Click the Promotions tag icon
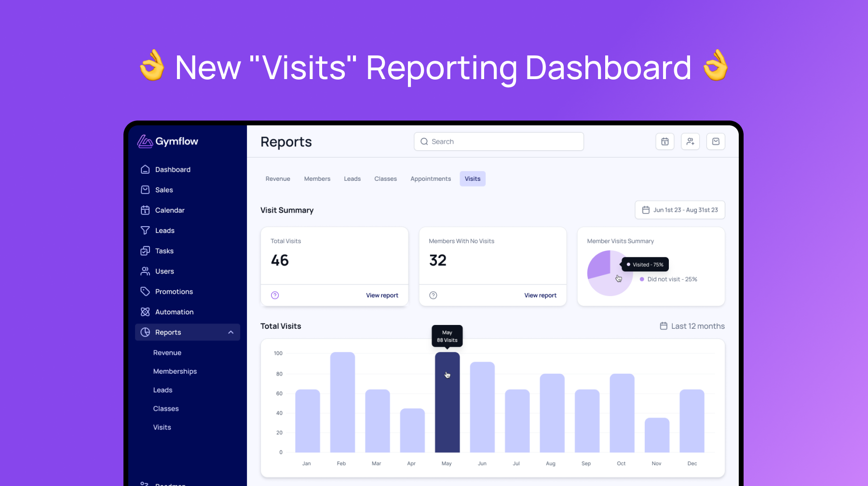 coord(145,292)
